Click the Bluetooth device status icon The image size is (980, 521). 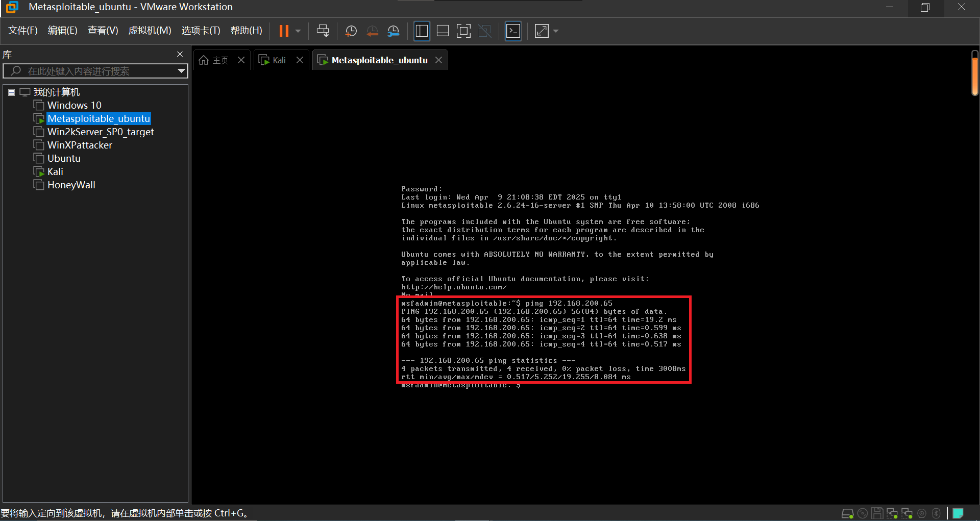click(936, 513)
